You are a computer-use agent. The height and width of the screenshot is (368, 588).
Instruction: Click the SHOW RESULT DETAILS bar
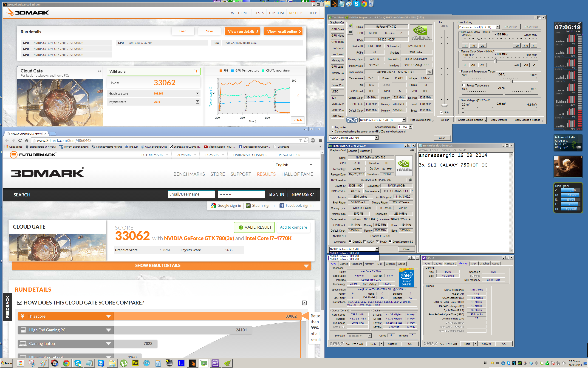(161, 265)
